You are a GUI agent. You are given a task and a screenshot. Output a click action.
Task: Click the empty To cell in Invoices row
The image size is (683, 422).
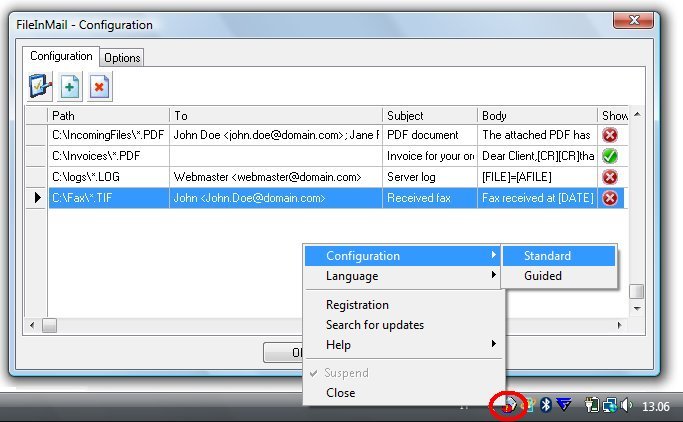276,156
